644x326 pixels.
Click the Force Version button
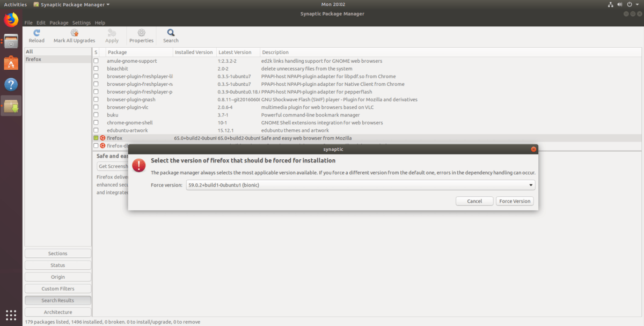pos(515,201)
